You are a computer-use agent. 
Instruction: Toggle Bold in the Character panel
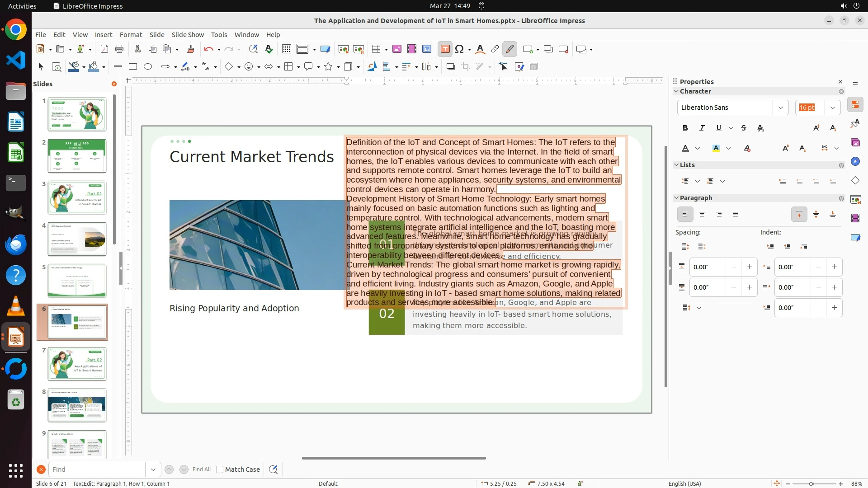[685, 128]
